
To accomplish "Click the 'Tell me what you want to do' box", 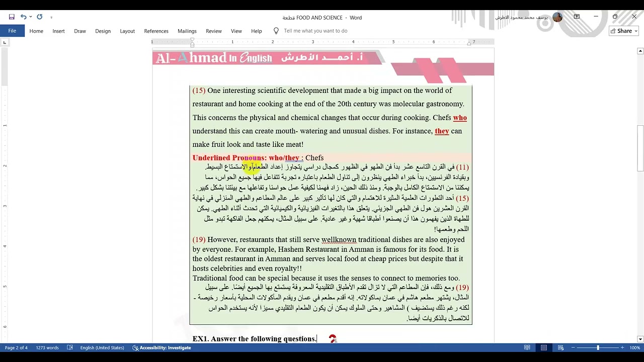I will pos(315,31).
